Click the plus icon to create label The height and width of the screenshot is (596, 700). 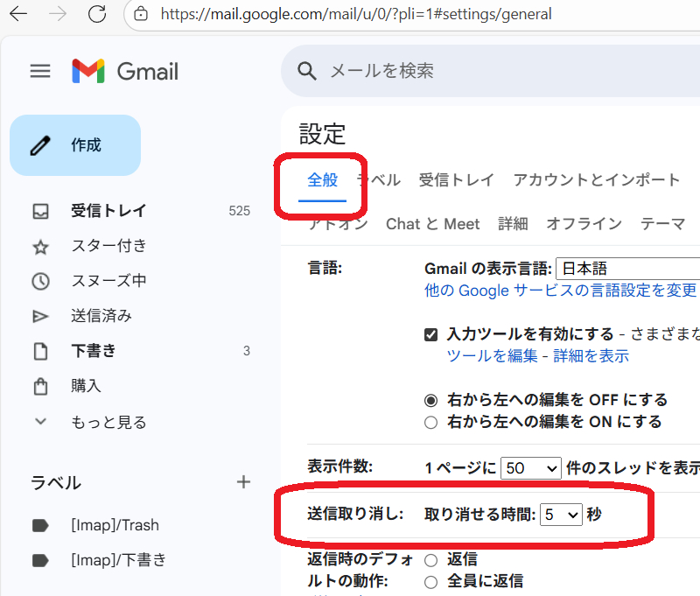tap(244, 482)
